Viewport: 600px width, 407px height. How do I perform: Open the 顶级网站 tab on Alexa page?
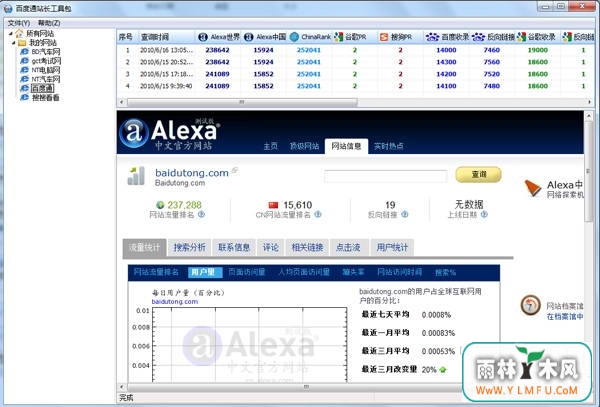304,146
